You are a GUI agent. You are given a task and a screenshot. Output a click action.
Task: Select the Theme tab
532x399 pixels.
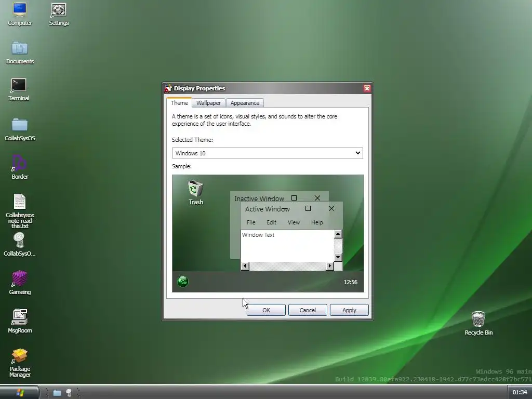point(179,102)
